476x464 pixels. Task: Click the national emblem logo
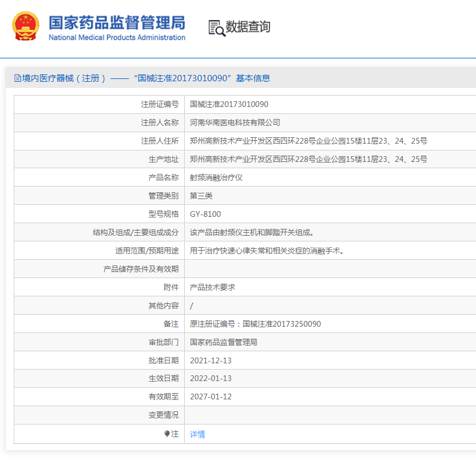[26, 26]
